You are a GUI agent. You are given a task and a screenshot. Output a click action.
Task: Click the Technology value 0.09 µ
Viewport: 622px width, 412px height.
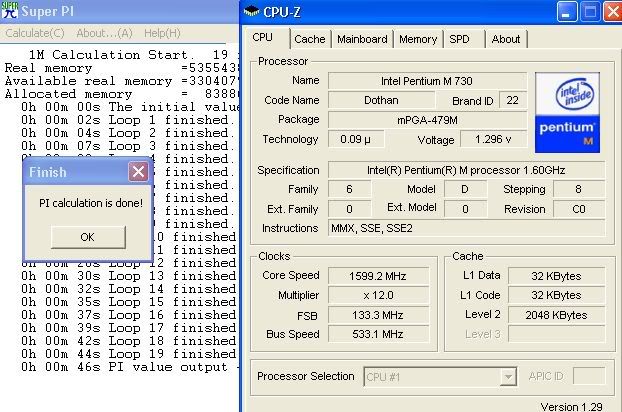(356, 139)
